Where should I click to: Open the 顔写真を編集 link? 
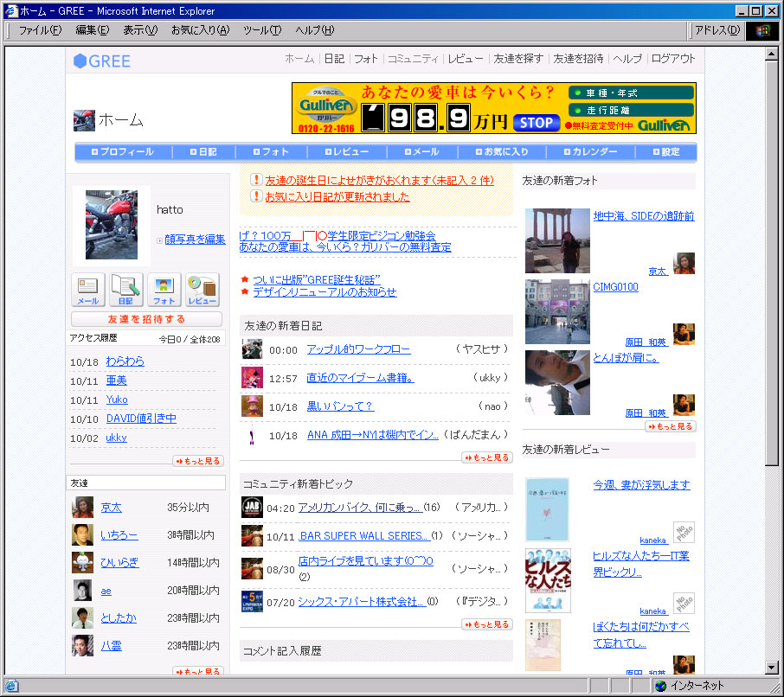click(x=195, y=240)
